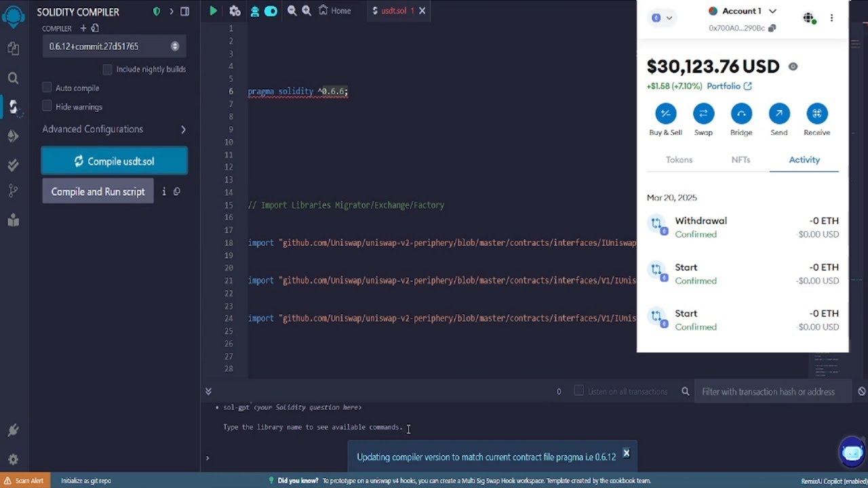
Task: Click the green shield verification icon
Action: click(x=157, y=12)
